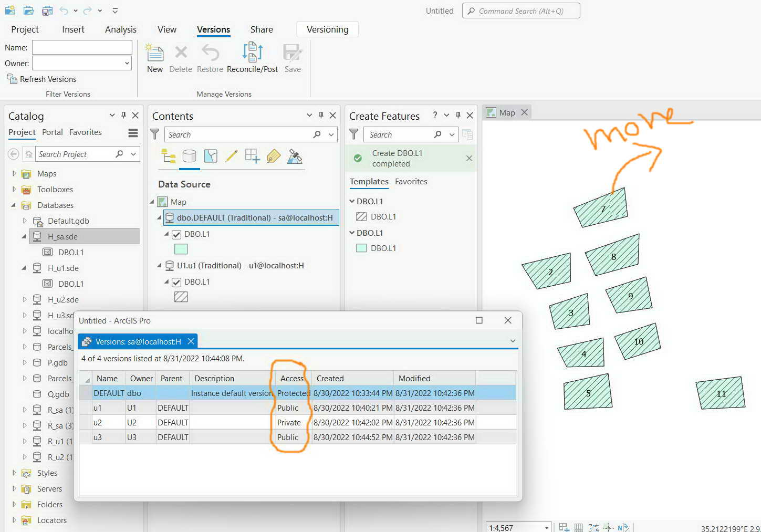The width and height of the screenshot is (761, 532).
Task: Open the Project ribbon tab
Action: tap(25, 29)
